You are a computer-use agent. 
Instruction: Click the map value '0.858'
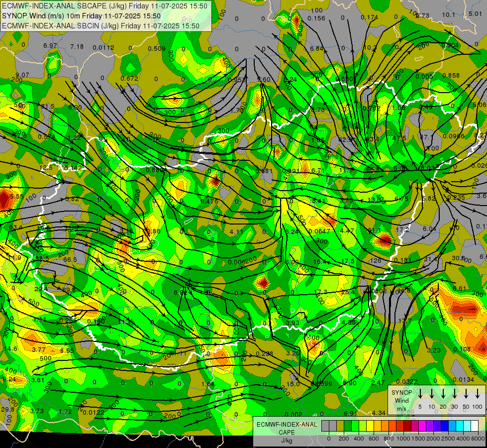(451, 75)
